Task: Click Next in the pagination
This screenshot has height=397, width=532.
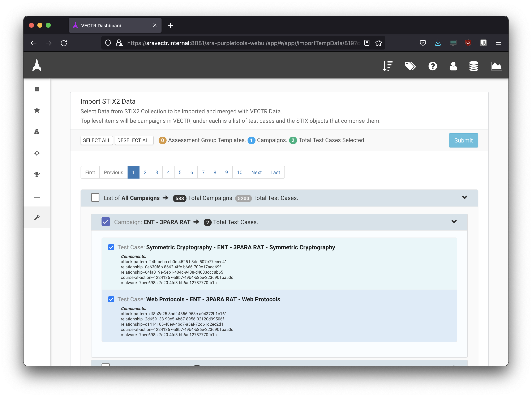Action: coord(256,172)
